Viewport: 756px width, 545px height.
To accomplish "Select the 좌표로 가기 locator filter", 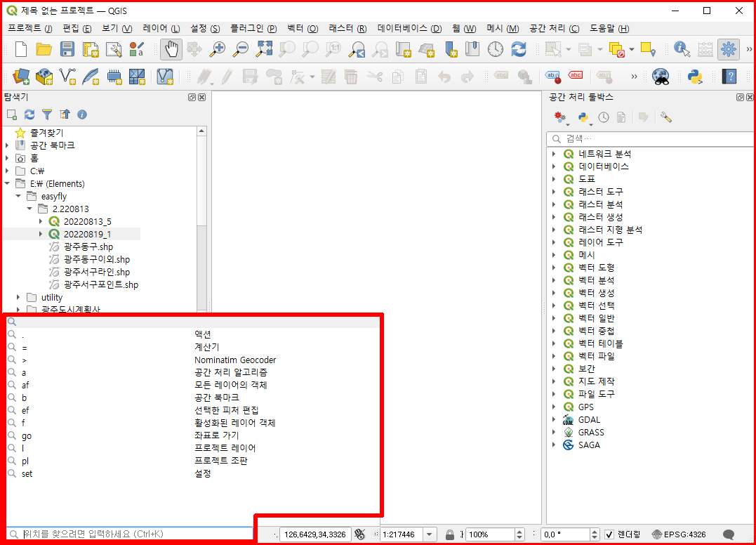I will click(193, 435).
